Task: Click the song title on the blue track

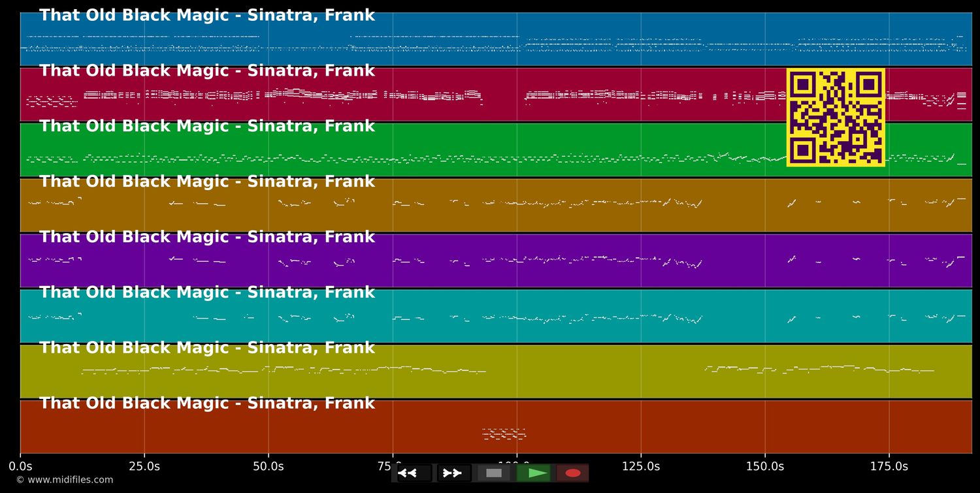Action: (207, 16)
